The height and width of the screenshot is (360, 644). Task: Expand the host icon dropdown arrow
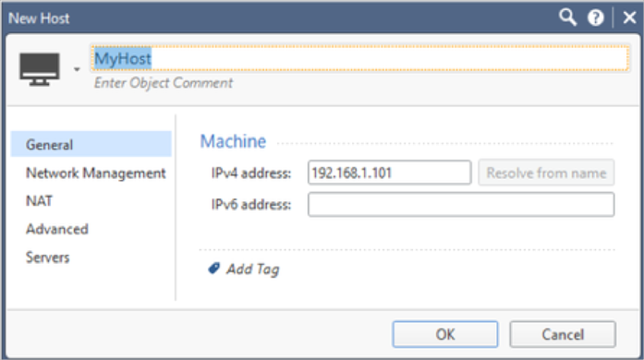point(77,69)
